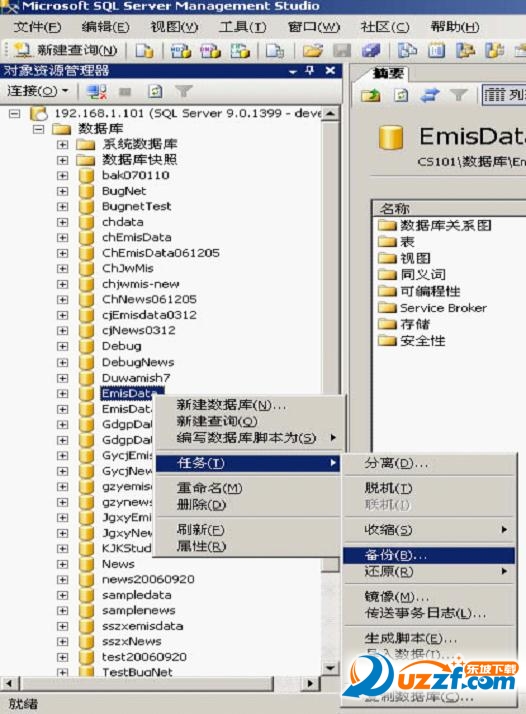Click the Disconnect icon in Object Explorer
The image size is (526, 714).
(x=97, y=92)
